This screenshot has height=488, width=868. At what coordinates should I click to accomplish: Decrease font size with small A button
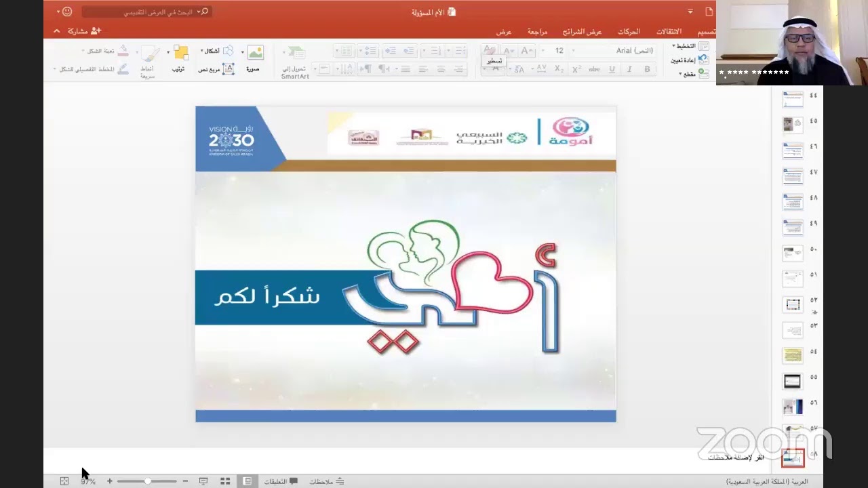tap(508, 51)
